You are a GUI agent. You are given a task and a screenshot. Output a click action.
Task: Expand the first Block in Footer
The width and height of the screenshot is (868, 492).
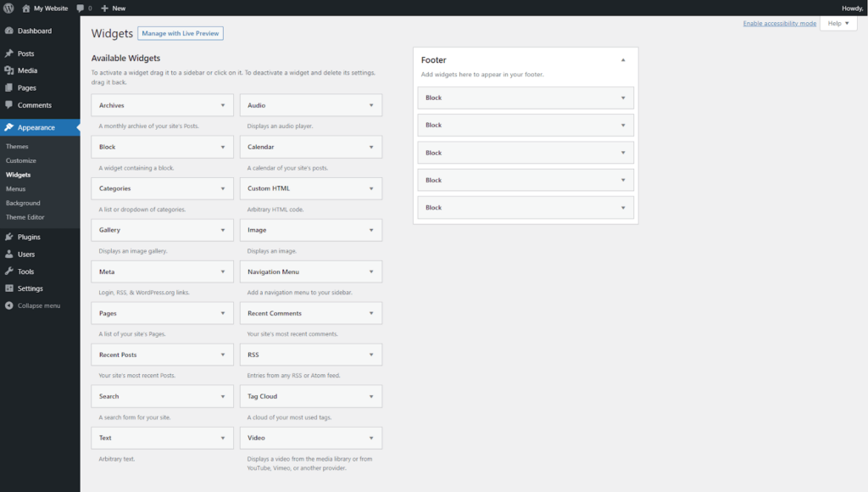click(623, 98)
